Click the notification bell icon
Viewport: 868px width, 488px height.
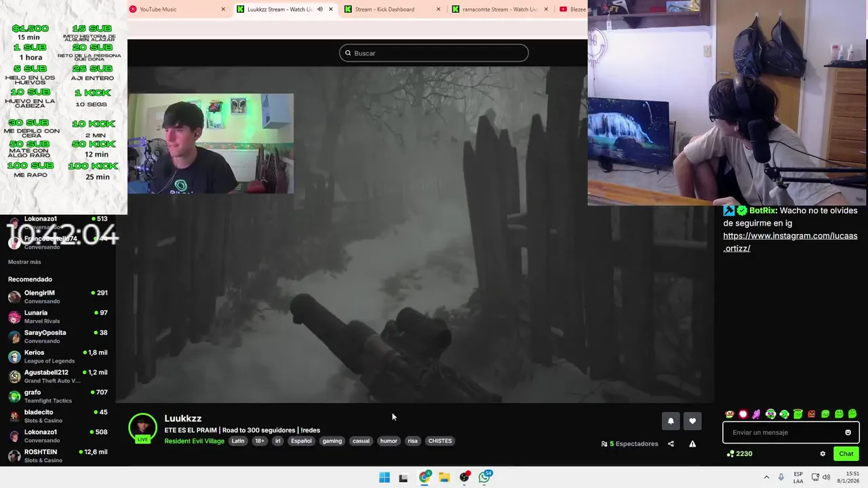(671, 421)
